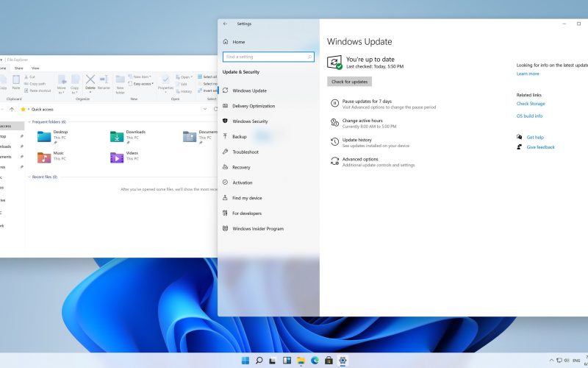
Task: Click the Check for updates button
Action: tap(350, 82)
